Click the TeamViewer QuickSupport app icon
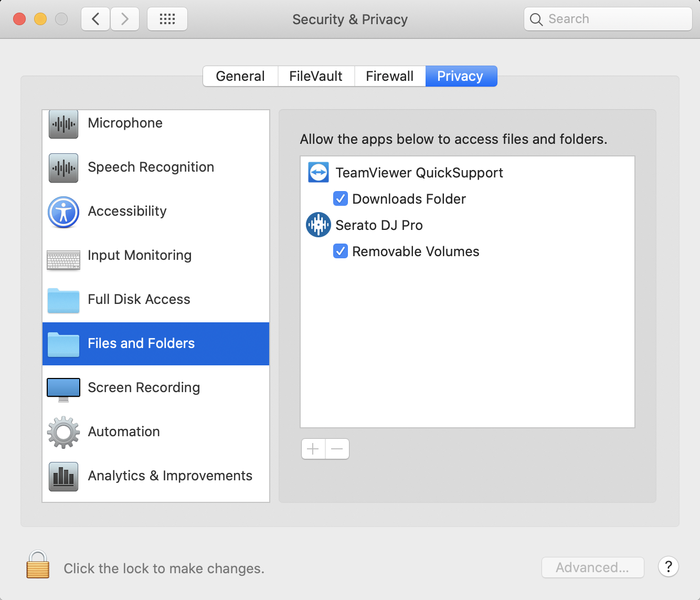Viewport: 700px width, 600px height. [x=319, y=172]
